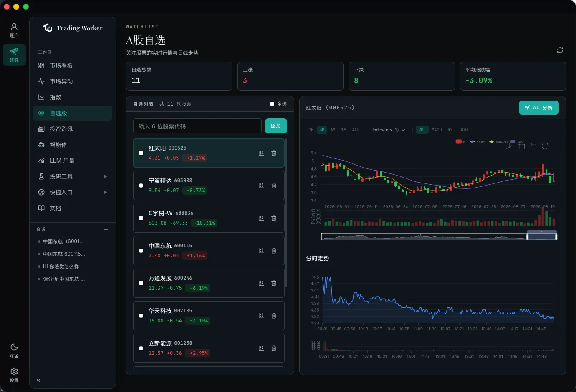
Task: Expand the 快捷入口 submenu arrow
Action: tap(105, 192)
